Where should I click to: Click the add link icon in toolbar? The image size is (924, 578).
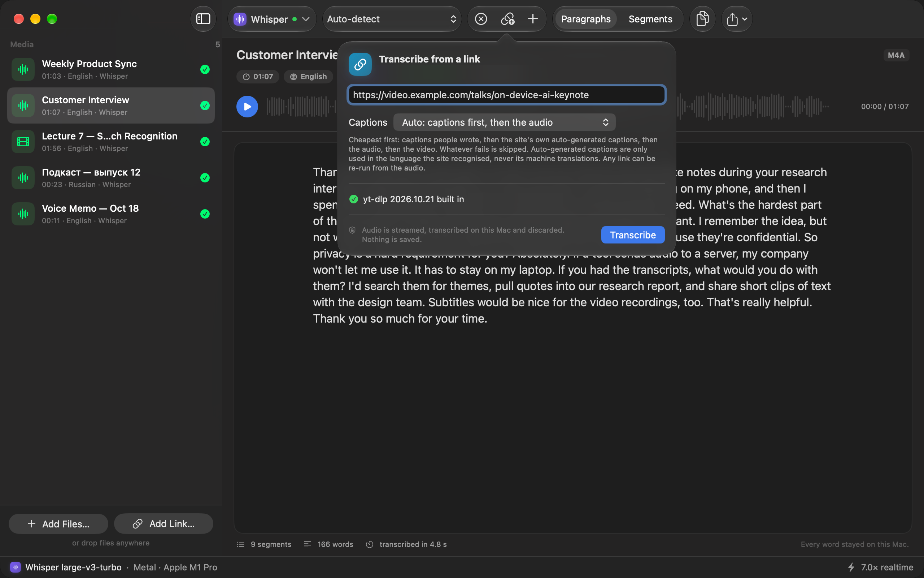507,19
